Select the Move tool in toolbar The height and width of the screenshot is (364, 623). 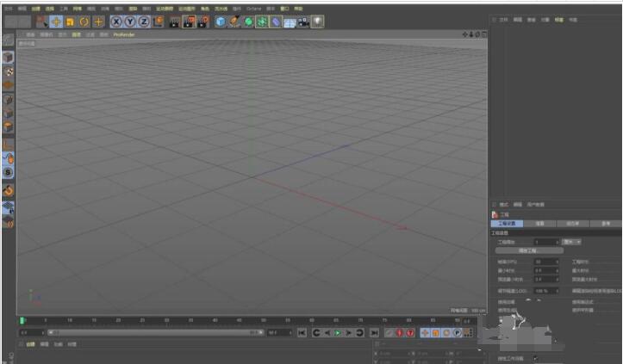point(56,22)
